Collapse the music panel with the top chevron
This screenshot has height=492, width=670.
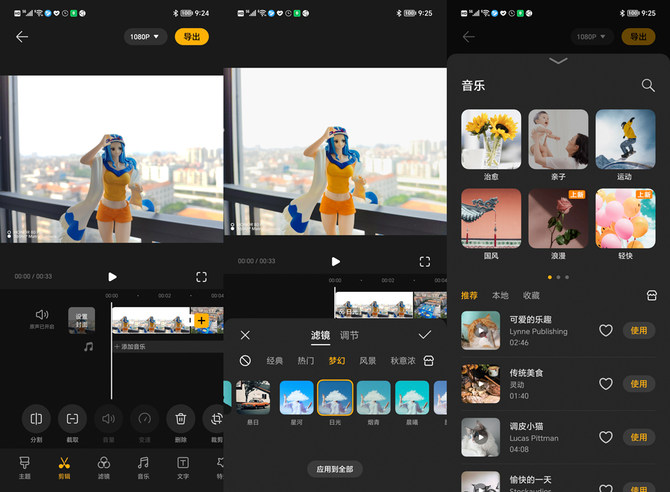tap(558, 61)
